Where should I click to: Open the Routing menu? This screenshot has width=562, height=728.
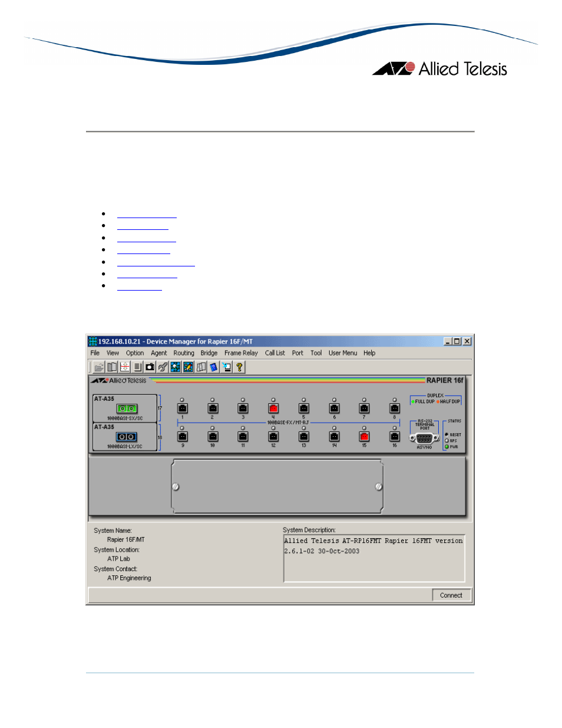tap(184, 353)
